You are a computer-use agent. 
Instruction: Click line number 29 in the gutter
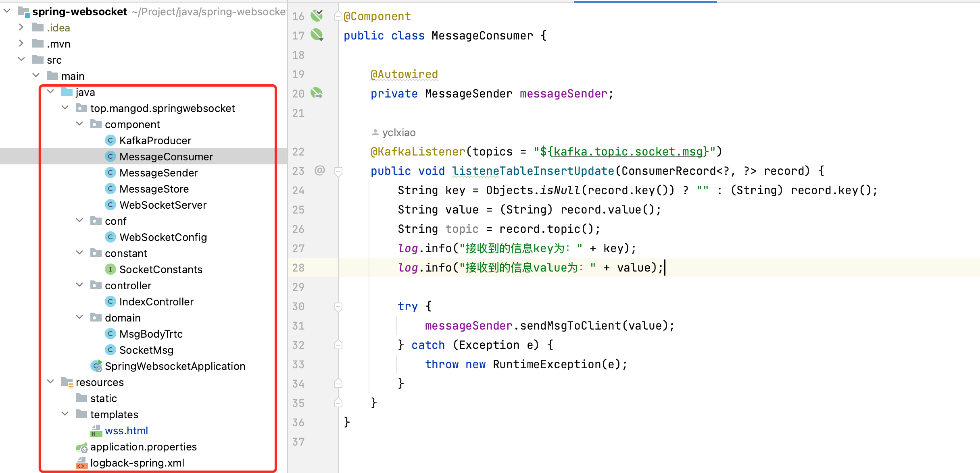298,287
